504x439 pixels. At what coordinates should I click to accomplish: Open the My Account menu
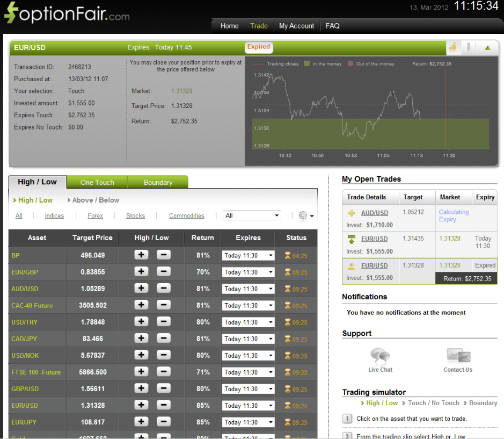coord(296,25)
